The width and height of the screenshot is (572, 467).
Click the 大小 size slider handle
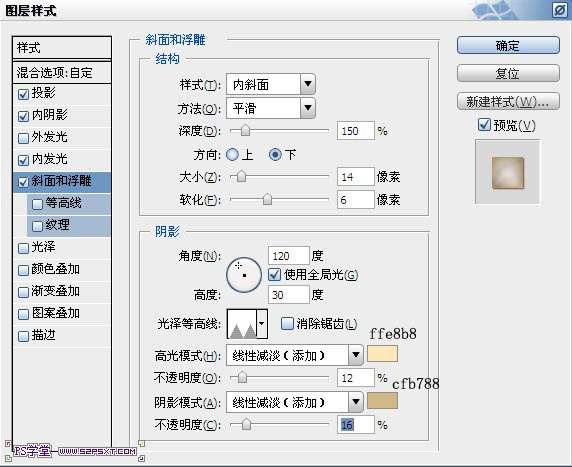point(241,177)
